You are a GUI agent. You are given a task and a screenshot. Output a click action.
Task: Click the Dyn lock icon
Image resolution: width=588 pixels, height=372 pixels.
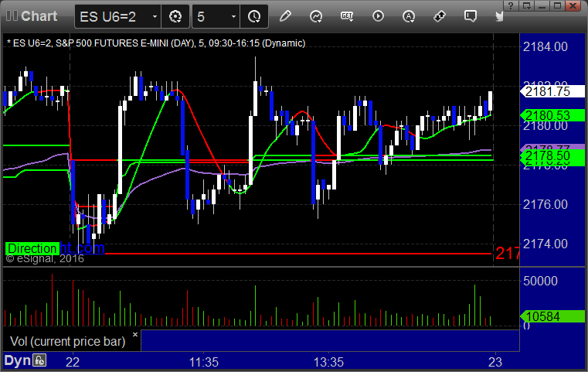click(39, 360)
